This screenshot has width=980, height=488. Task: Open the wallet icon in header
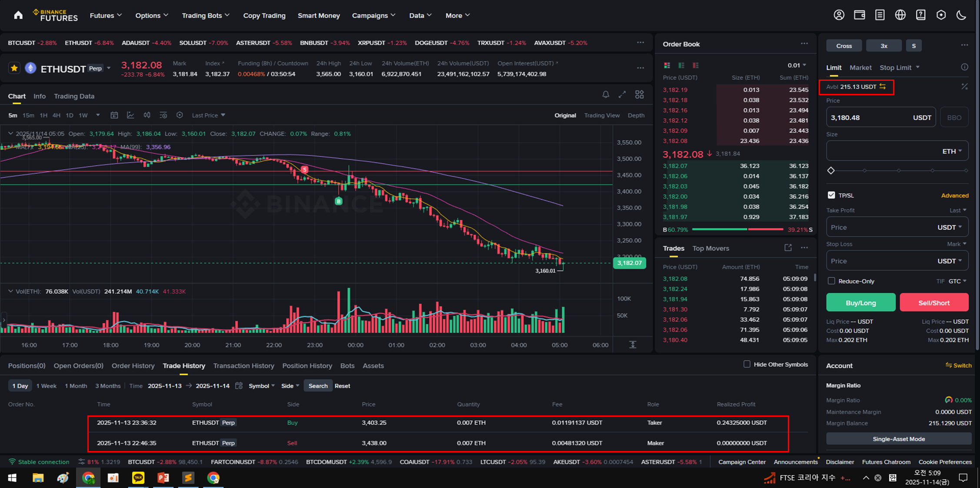(859, 15)
